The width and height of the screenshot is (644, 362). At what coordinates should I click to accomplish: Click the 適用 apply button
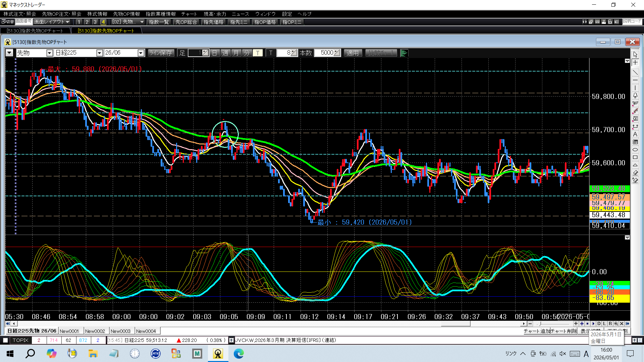[x=353, y=53]
